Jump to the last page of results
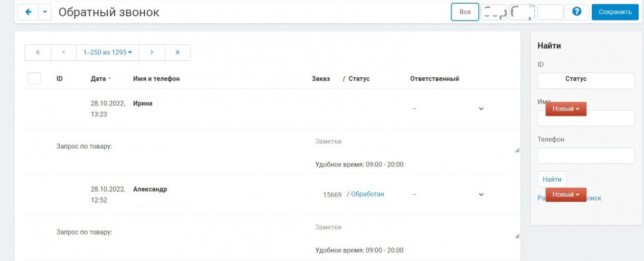644x261 pixels. click(177, 52)
